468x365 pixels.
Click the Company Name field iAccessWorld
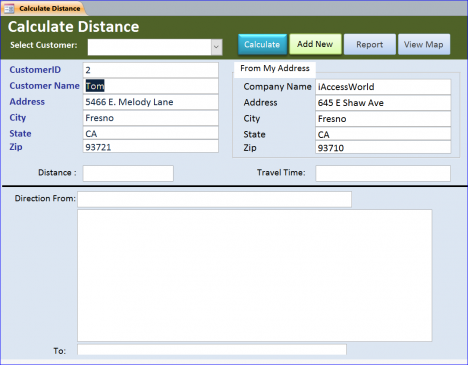click(x=383, y=87)
